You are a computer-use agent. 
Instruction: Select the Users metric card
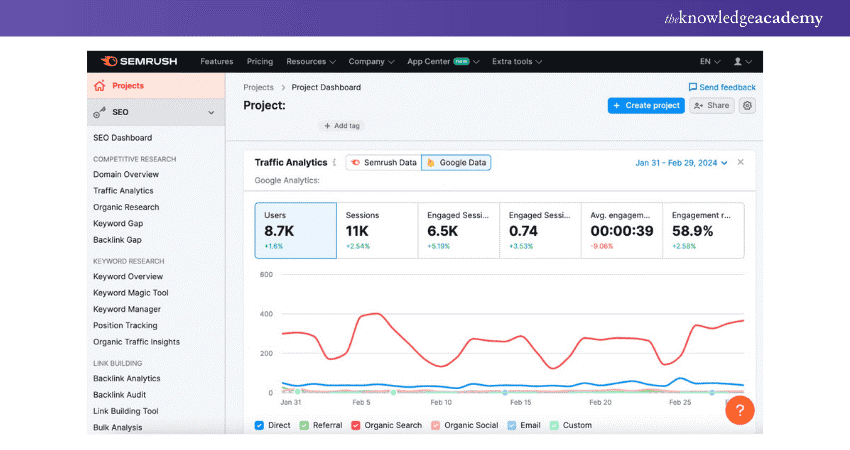pos(295,230)
